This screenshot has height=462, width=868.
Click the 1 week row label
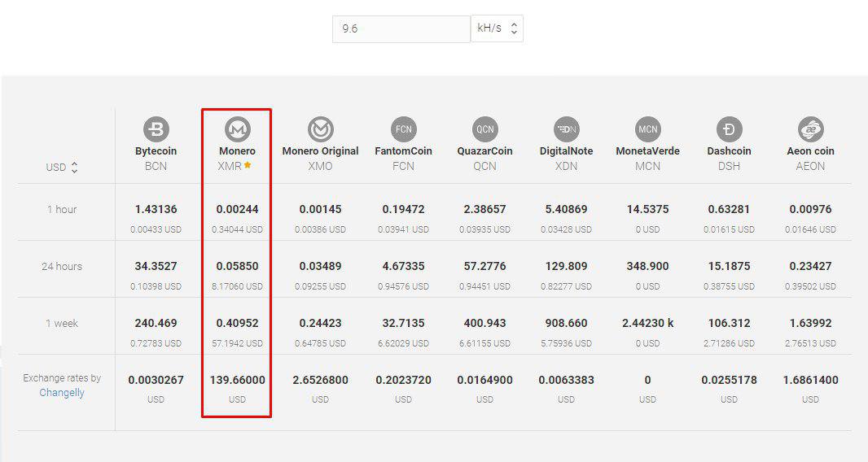61,324
